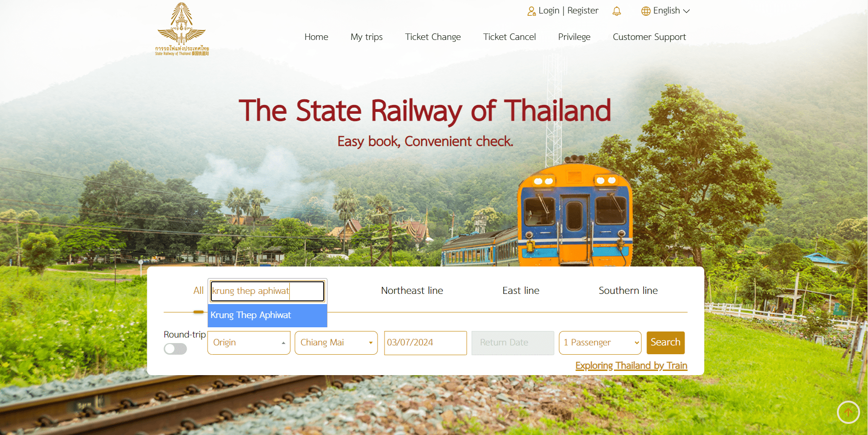This screenshot has width=868, height=435.
Task: Switch to the Northeast line tab
Action: pos(412,291)
